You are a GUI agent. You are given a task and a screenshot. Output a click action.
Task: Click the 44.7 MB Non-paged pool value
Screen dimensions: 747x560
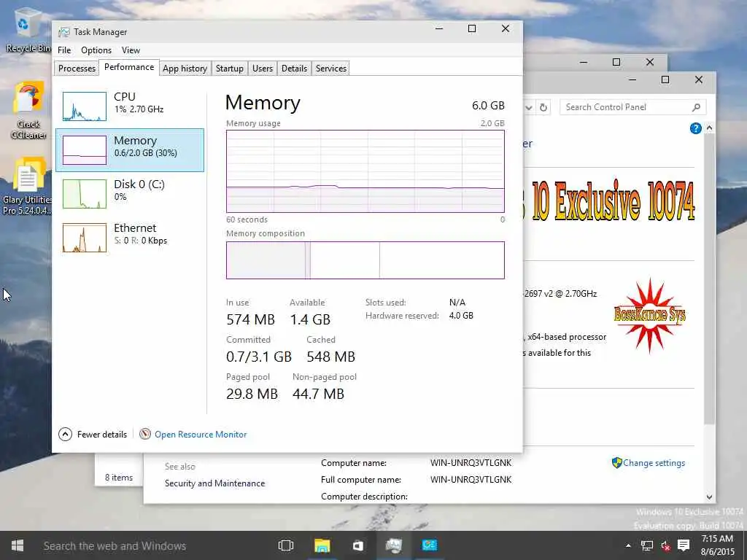coord(318,394)
